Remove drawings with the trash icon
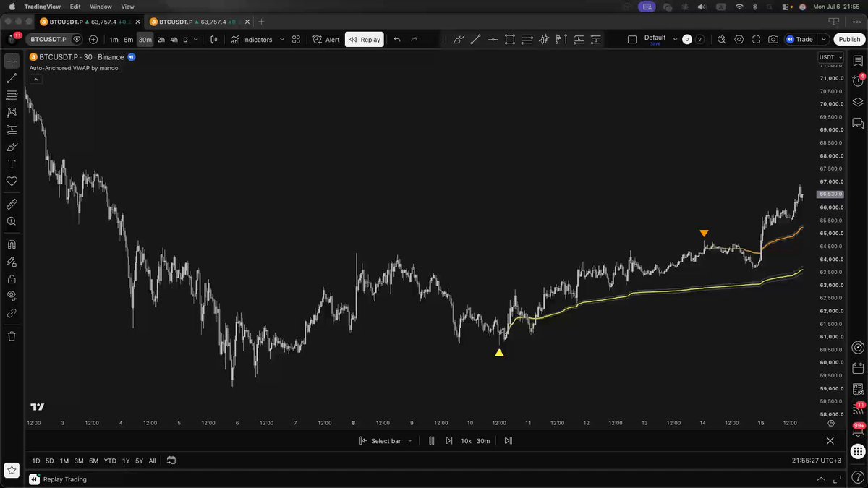 tap(12, 336)
